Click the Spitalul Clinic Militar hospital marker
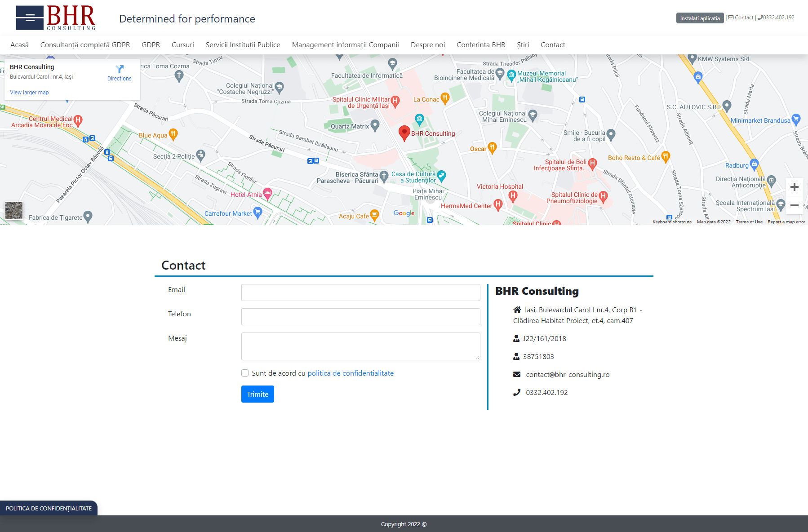The width and height of the screenshot is (808, 532). [x=395, y=101]
